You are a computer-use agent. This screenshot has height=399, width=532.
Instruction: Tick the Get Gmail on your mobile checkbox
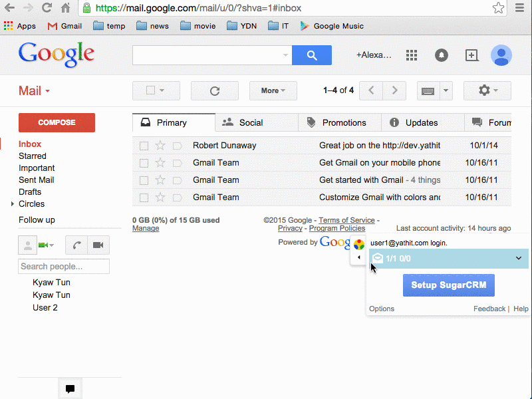[144, 163]
